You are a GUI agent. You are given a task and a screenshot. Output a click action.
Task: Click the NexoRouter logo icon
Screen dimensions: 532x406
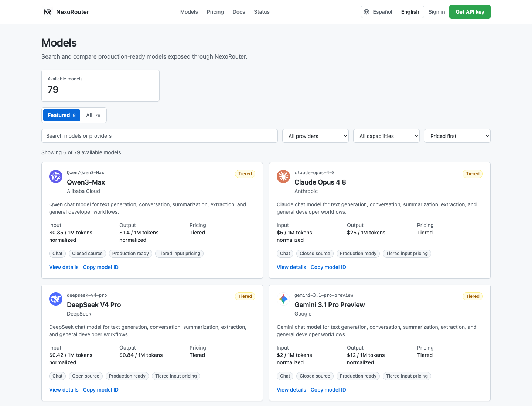[47, 12]
